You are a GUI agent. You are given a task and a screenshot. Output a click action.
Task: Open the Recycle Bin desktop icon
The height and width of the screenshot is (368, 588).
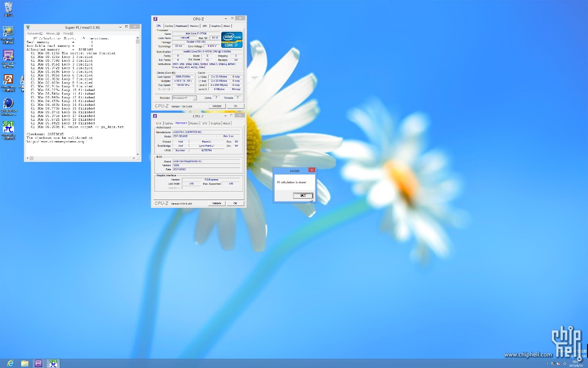(8, 8)
